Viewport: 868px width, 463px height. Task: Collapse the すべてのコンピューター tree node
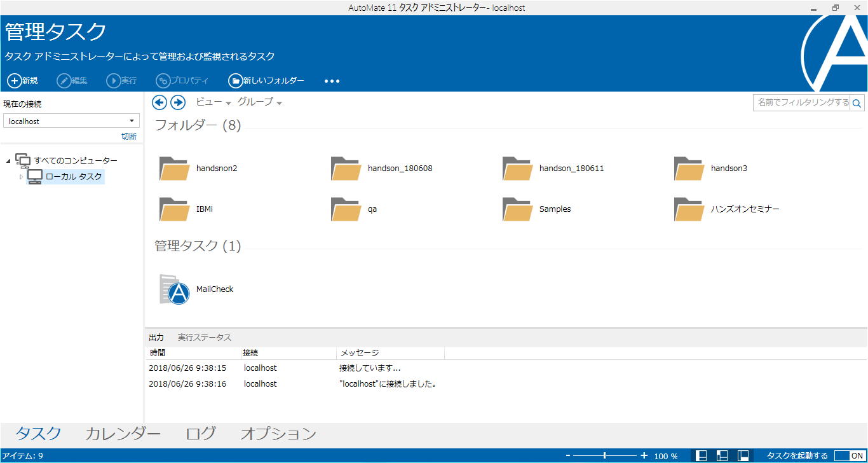click(8, 161)
